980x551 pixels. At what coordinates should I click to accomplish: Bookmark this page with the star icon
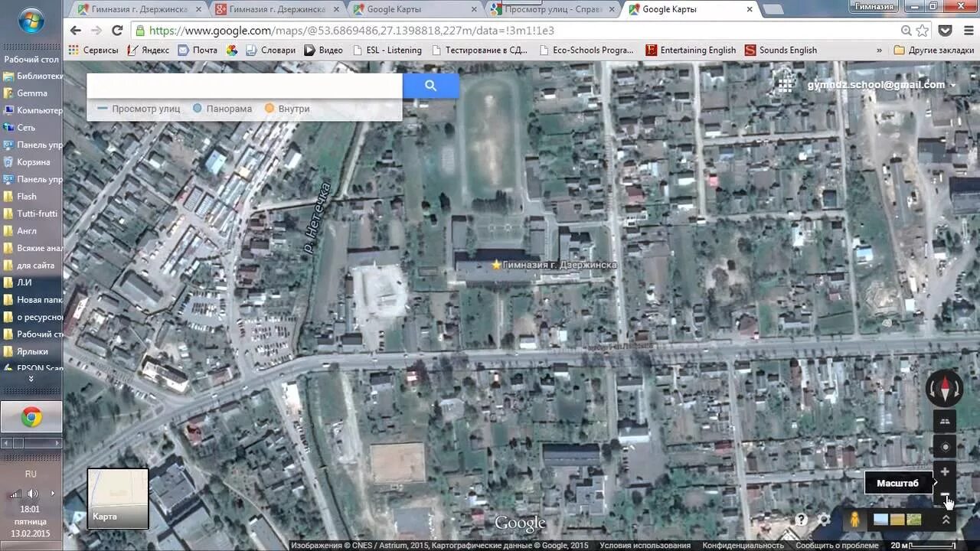click(x=923, y=31)
